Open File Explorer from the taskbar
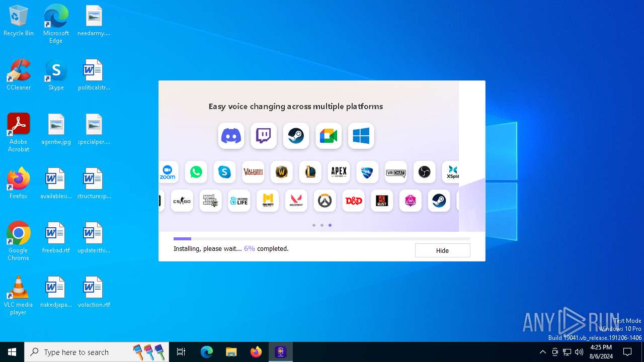This screenshot has width=644, height=362. (231, 352)
